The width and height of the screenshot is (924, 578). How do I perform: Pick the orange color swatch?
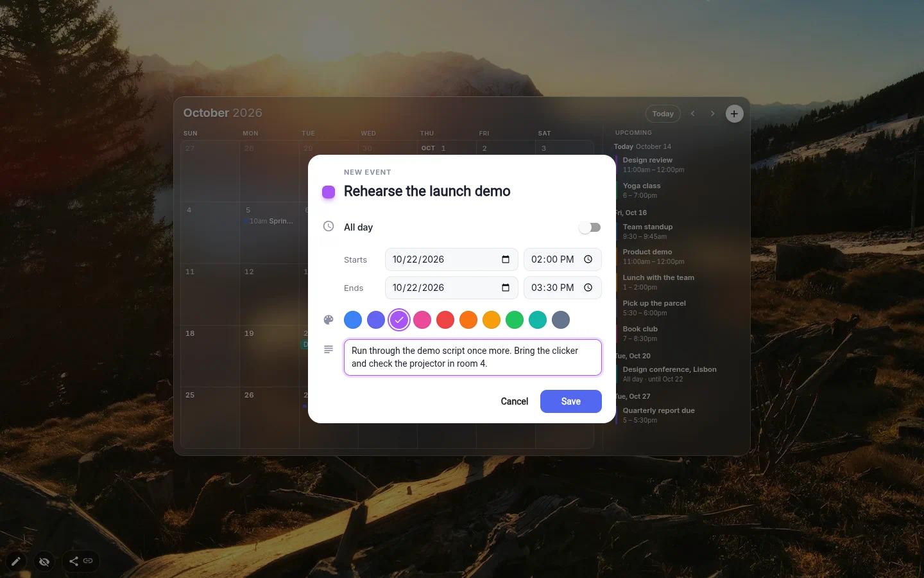(468, 320)
